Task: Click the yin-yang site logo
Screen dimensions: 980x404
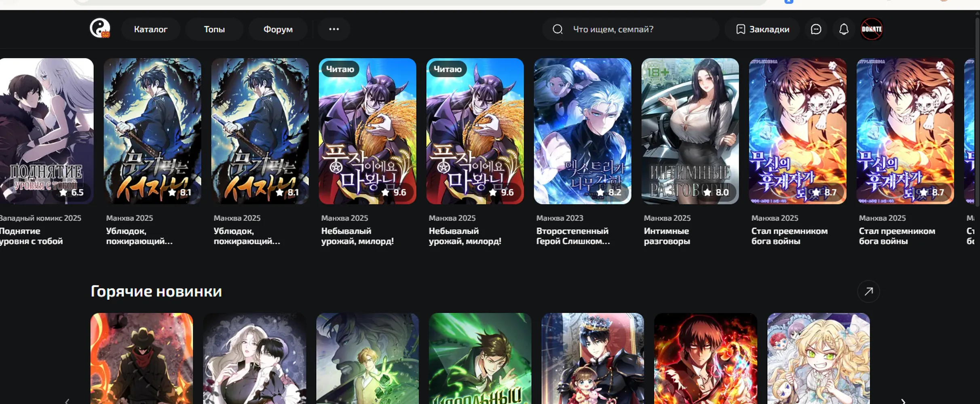Action: coord(100,29)
